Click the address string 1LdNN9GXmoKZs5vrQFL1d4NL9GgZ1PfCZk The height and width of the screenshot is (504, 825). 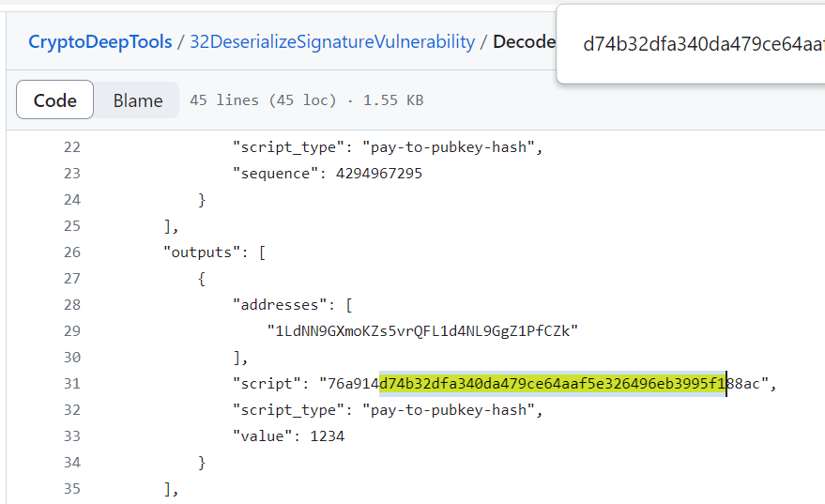422,331
